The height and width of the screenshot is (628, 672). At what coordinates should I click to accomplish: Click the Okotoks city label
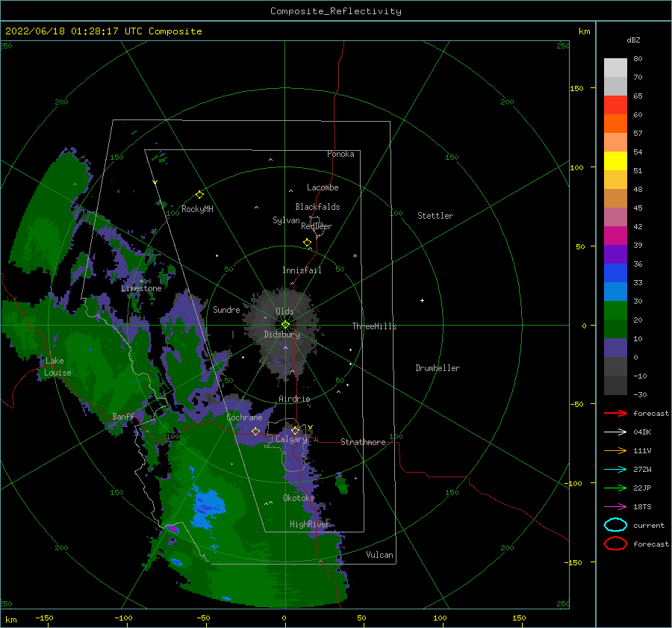299,497
